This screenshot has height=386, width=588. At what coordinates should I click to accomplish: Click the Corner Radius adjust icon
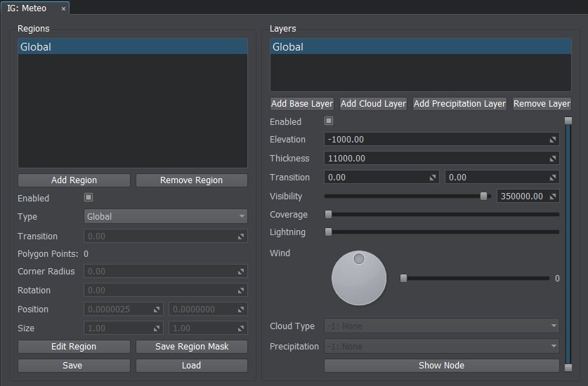pos(241,272)
